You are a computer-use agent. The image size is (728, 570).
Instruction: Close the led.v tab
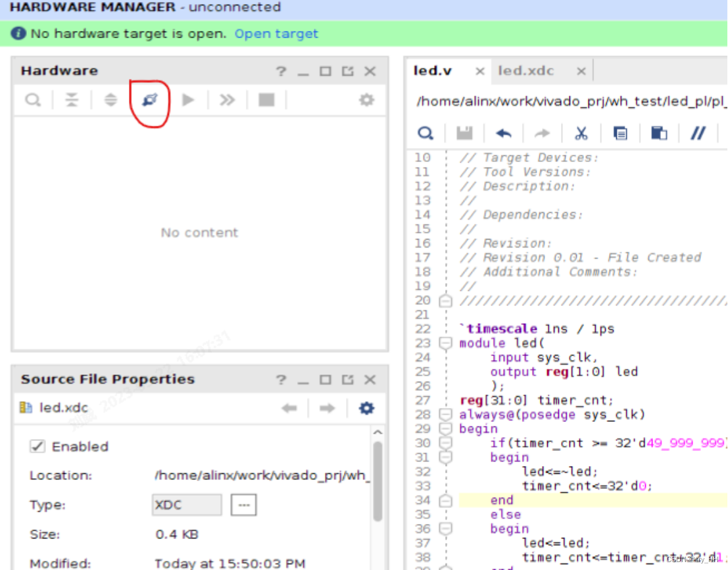click(x=480, y=71)
